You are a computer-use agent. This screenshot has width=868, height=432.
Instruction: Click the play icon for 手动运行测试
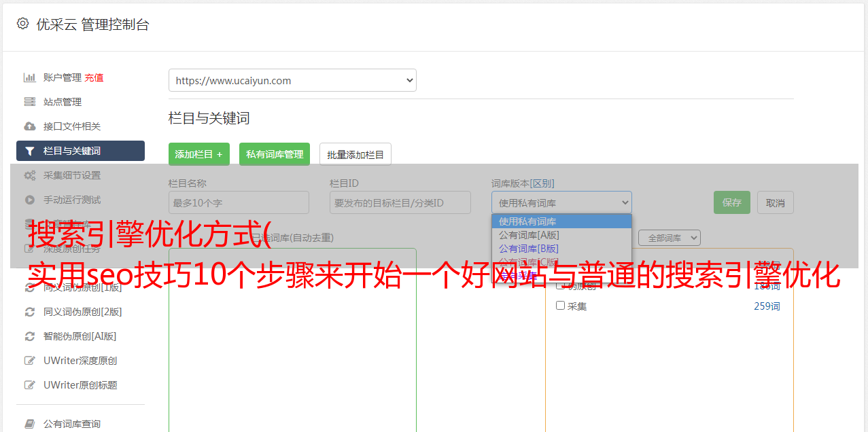pyautogui.click(x=30, y=200)
